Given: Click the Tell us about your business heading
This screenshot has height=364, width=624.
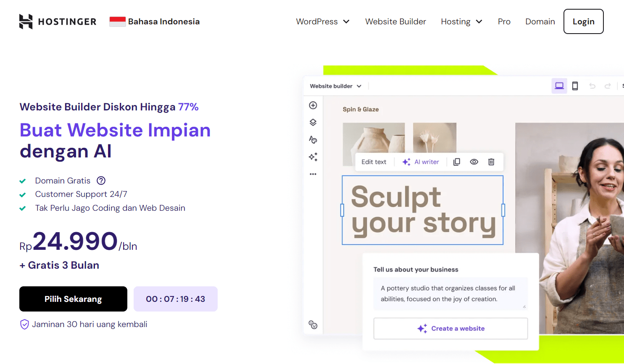Looking at the screenshot, I should (x=416, y=270).
